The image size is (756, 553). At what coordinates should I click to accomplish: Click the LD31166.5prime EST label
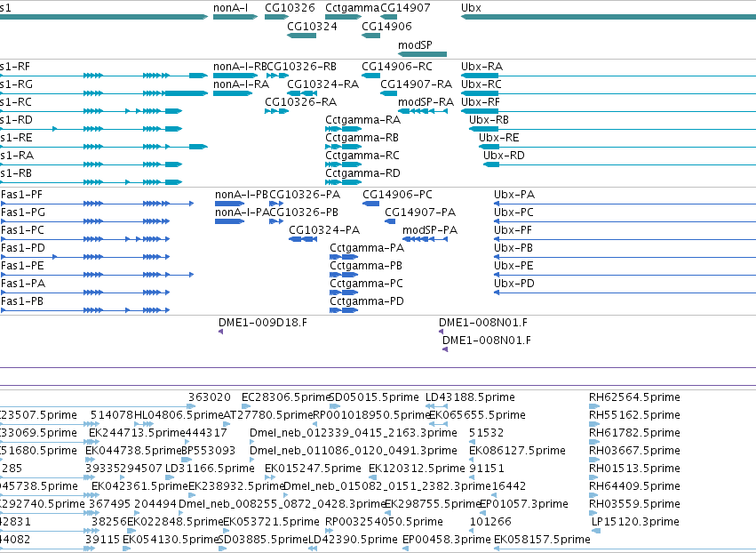coord(210,469)
